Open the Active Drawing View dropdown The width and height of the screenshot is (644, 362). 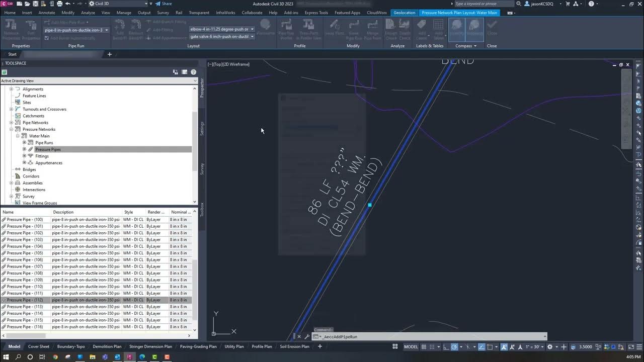tap(99, 81)
